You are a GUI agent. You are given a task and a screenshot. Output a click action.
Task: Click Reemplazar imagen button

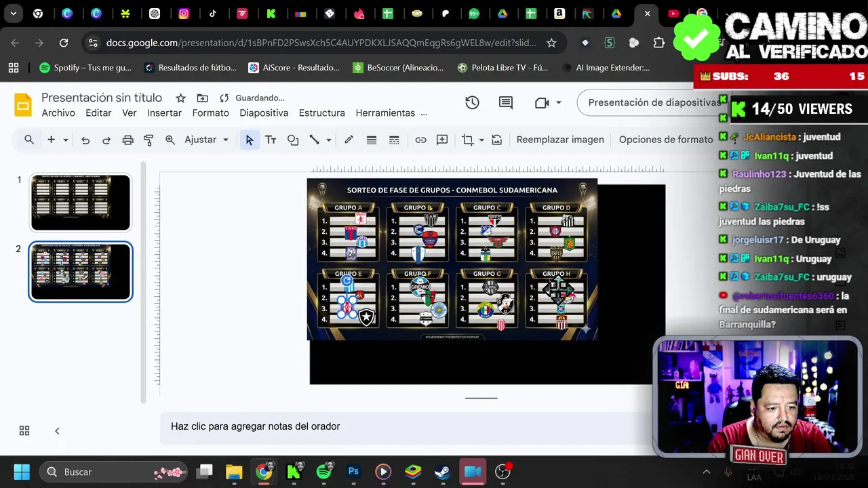(560, 140)
